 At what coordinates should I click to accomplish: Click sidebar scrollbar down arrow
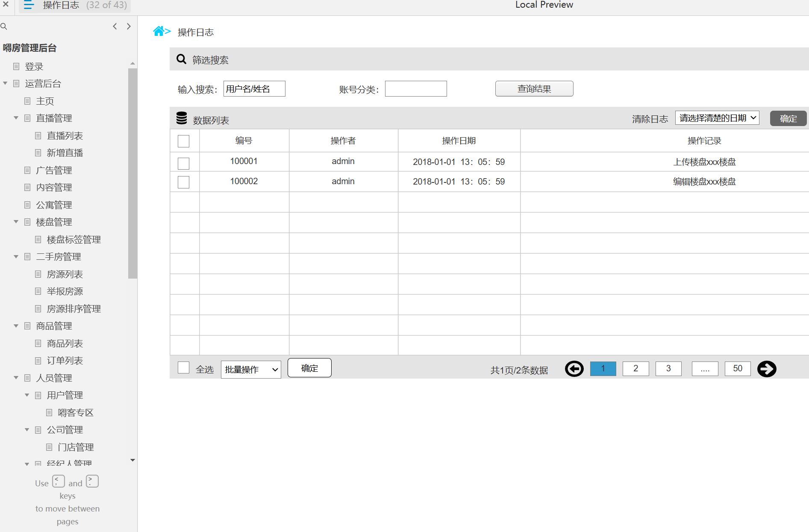[x=132, y=460]
